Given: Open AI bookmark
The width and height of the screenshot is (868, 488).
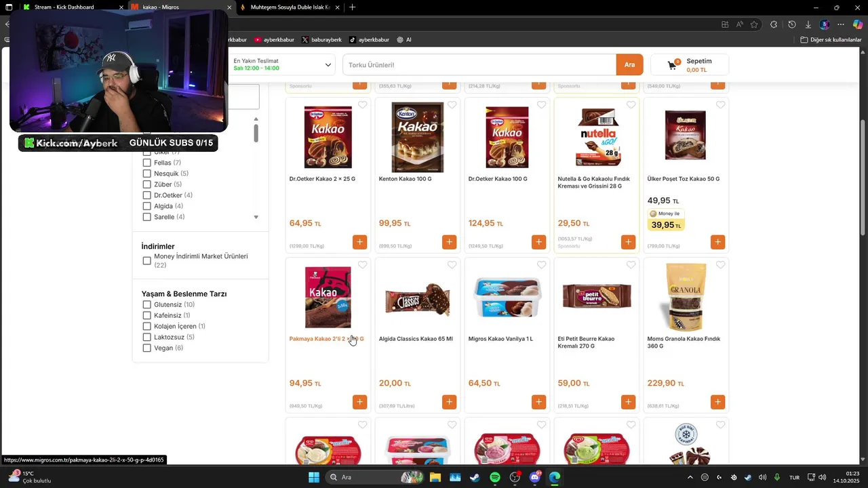Looking at the screenshot, I should [404, 40].
